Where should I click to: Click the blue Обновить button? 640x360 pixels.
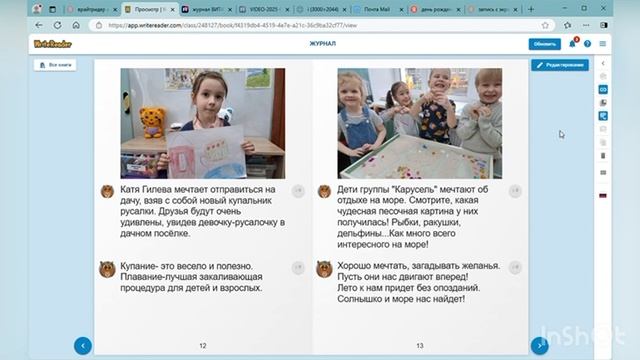click(x=544, y=44)
